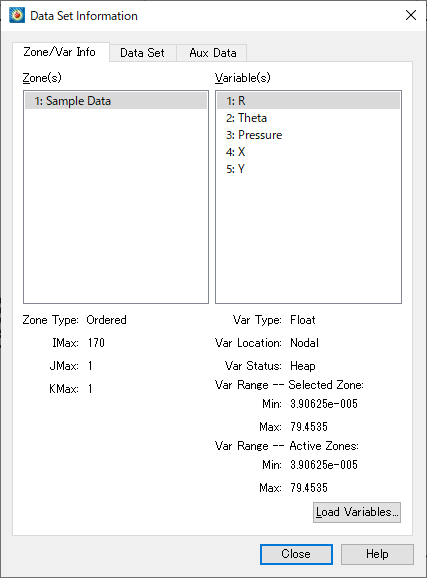This screenshot has height=578, width=427.
Task: Click the Close button at bottom
Action: tap(296, 554)
